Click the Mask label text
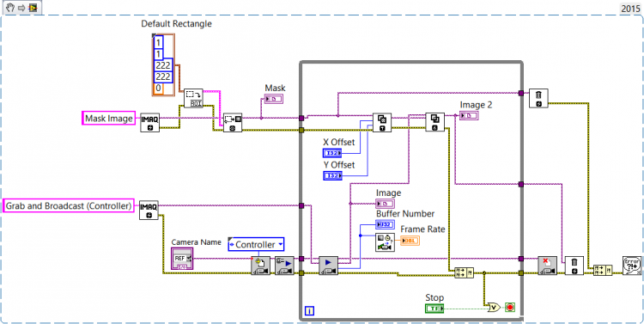Image resolution: width=644 pixels, height=324 pixels. pyautogui.click(x=275, y=88)
